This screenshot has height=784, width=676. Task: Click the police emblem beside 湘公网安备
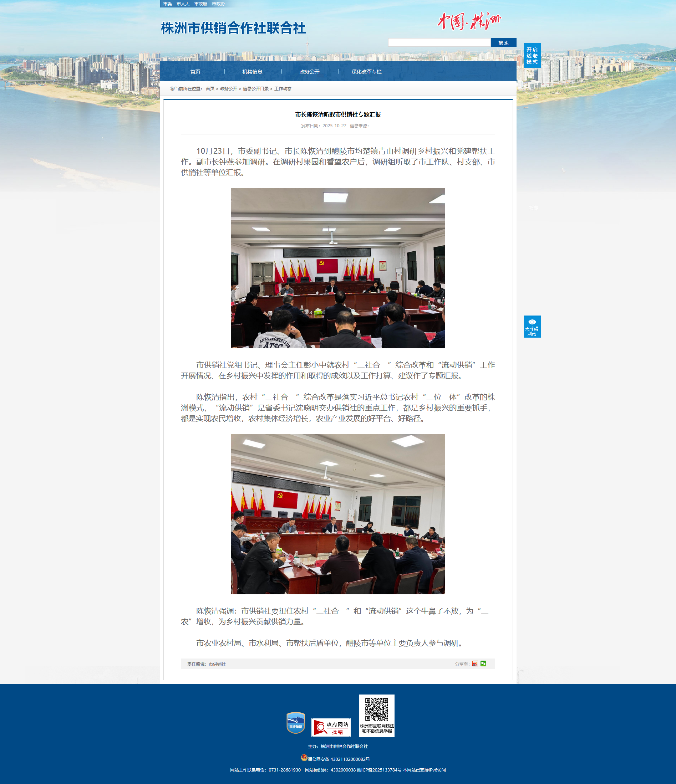304,757
